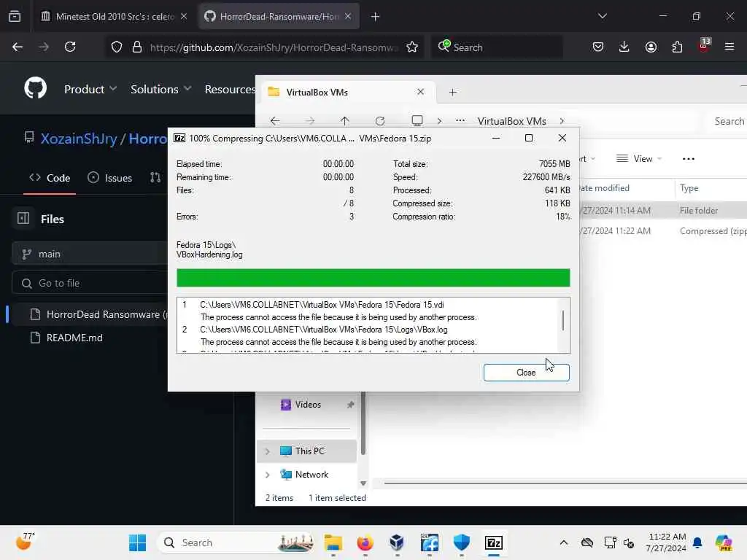Click the Firefox address bar URL
This screenshot has width=747, height=560.
(274, 47)
